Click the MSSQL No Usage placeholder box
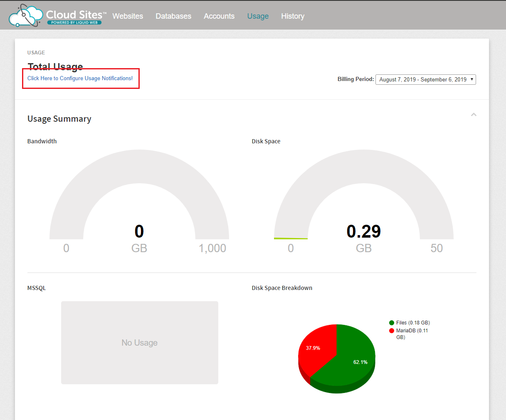Viewport: 506px width, 420px height. [x=139, y=342]
